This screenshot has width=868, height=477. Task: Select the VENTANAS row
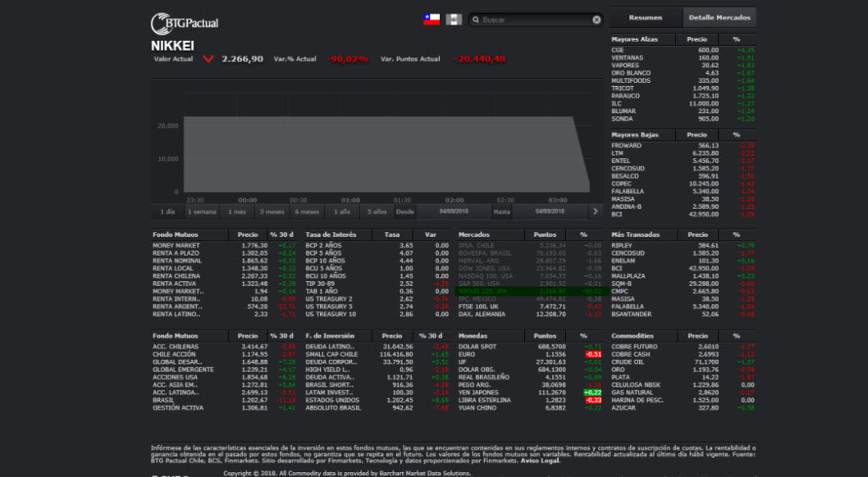683,58
